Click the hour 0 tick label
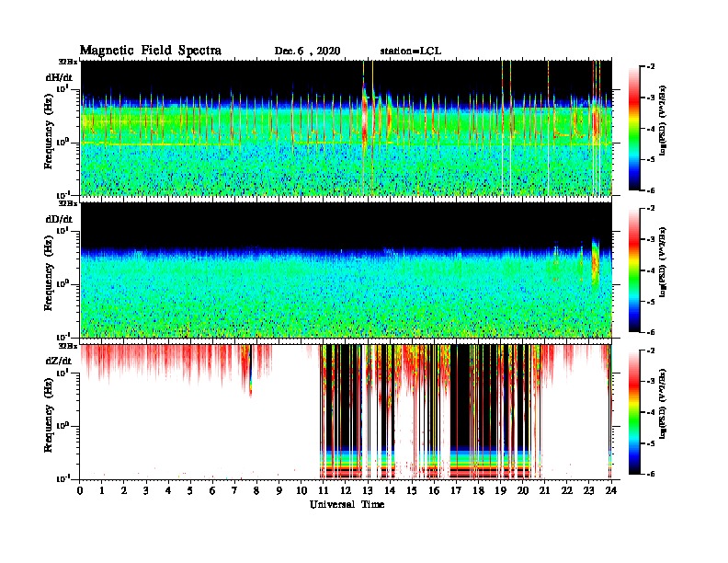The image size is (728, 563). [80, 490]
